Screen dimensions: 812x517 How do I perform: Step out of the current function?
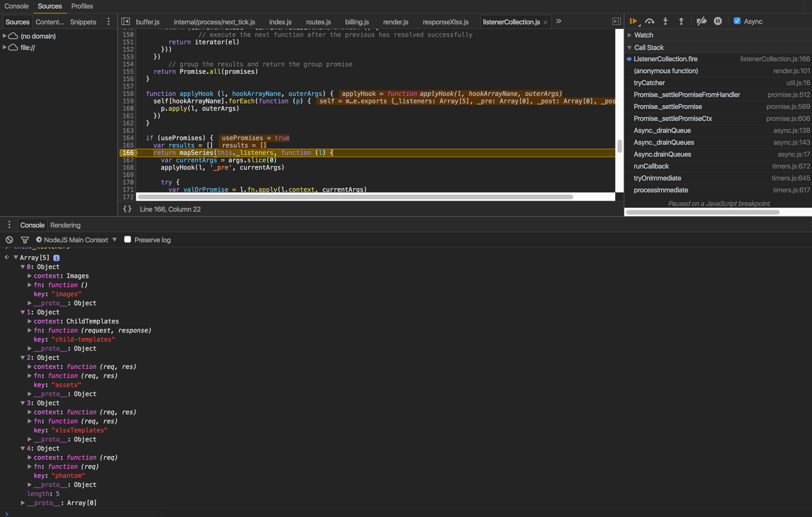681,21
